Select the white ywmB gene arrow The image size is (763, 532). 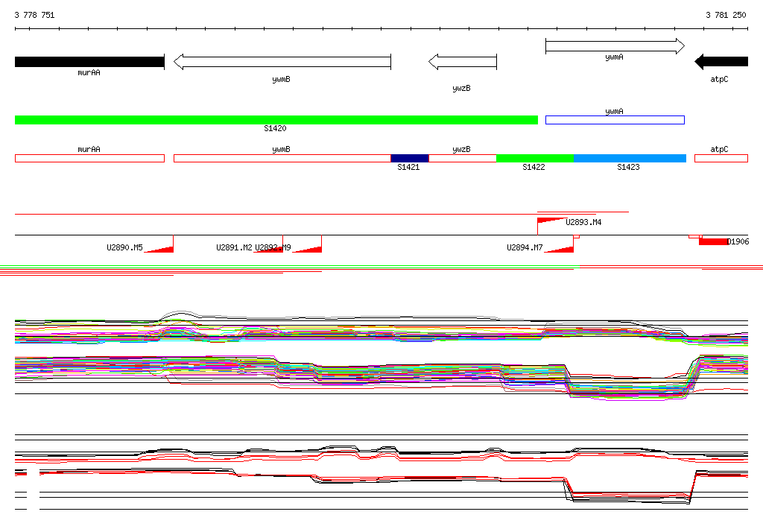(282, 62)
